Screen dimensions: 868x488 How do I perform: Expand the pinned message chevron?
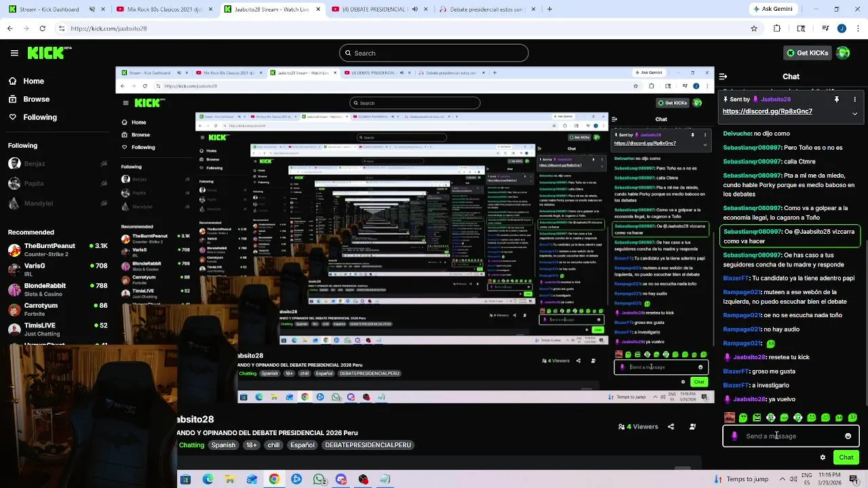pyautogui.click(x=854, y=114)
